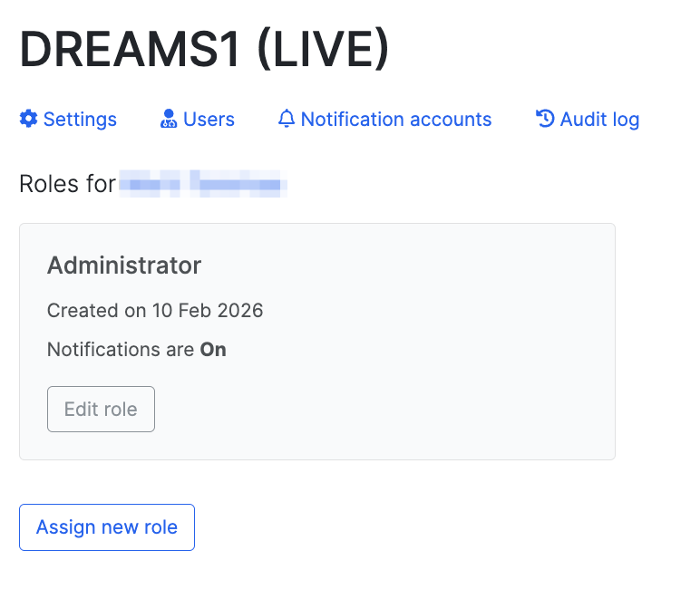Click the Assign new role button

coord(107,527)
